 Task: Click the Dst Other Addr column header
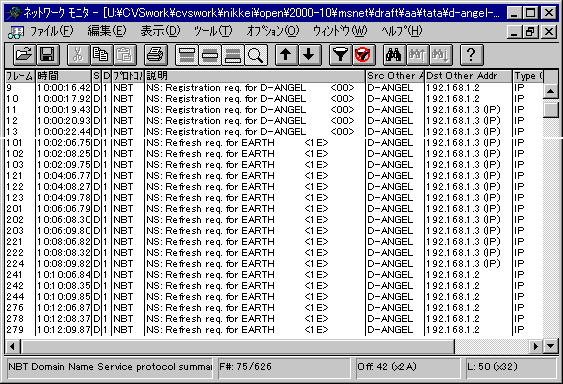click(469, 76)
